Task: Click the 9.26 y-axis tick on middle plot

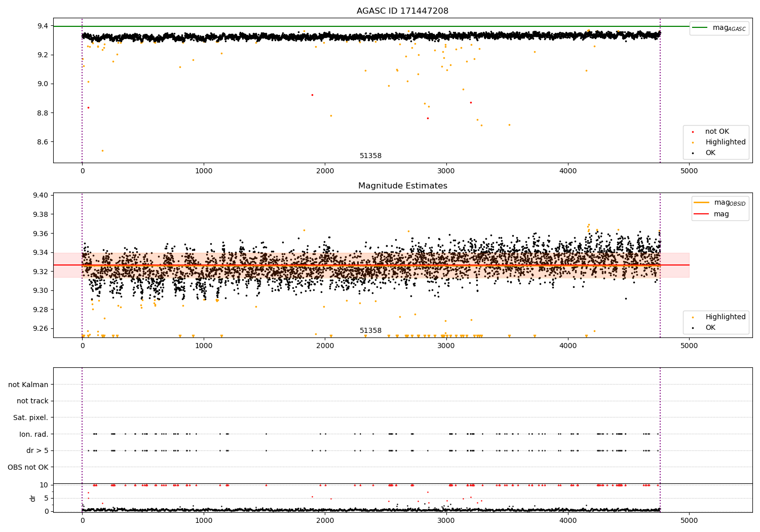Action: (41, 329)
